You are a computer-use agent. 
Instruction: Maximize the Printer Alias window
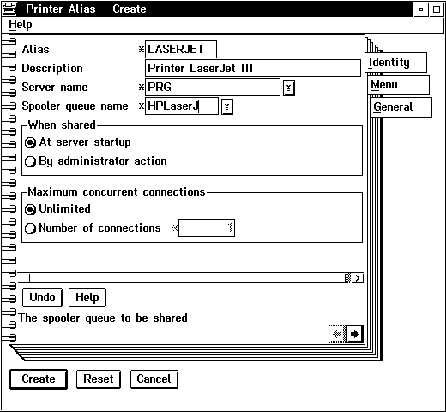tap(436, 9)
